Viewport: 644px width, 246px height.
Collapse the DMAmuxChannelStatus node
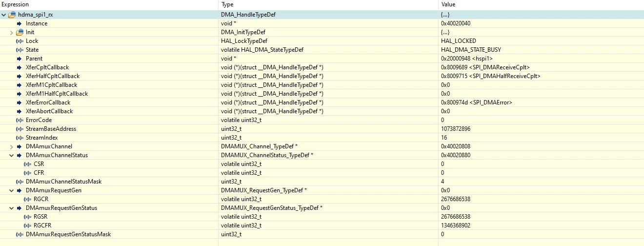(x=11, y=155)
